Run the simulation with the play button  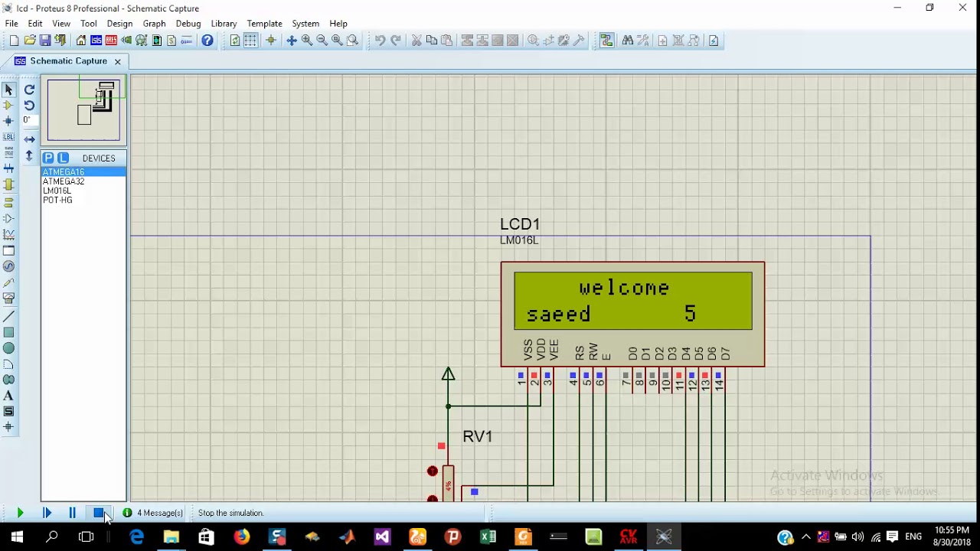(20, 513)
